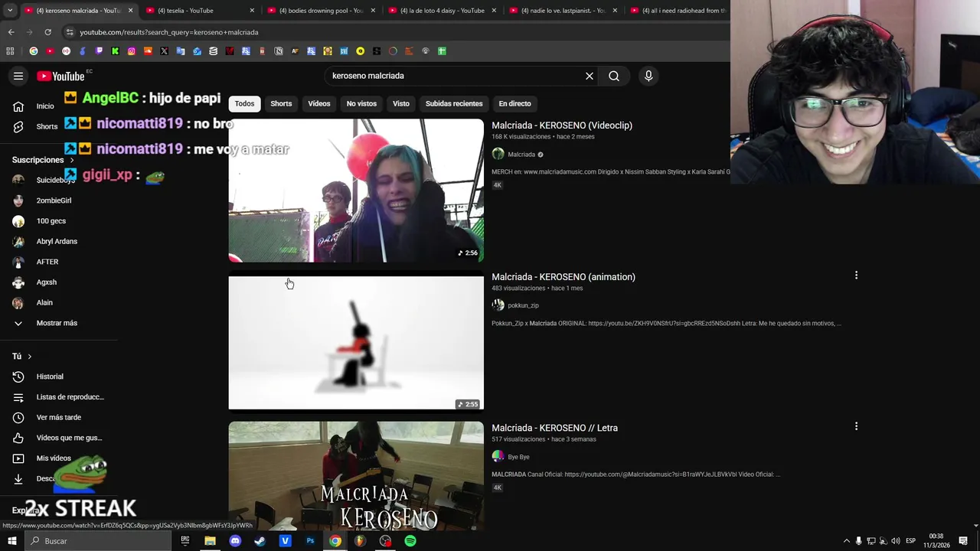This screenshot has width=980, height=551.
Task: Open Steam from the taskbar
Action: pos(260,541)
